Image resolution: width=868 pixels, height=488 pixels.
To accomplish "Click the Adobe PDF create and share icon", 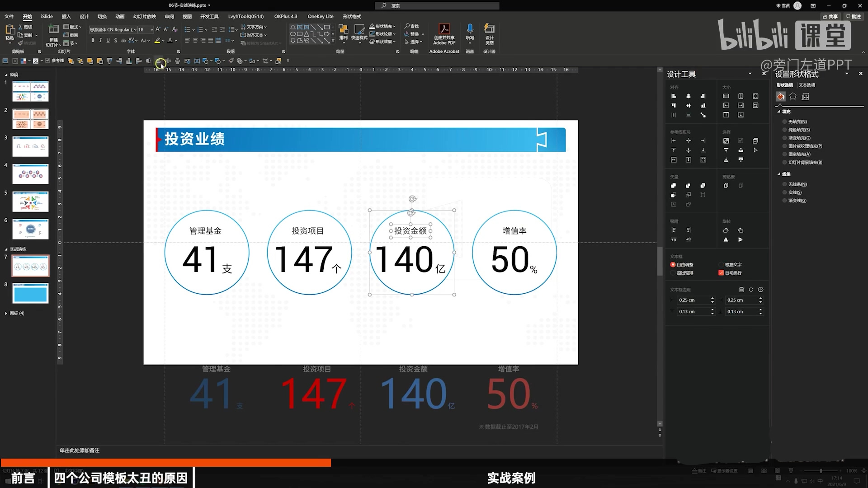I will tap(444, 29).
